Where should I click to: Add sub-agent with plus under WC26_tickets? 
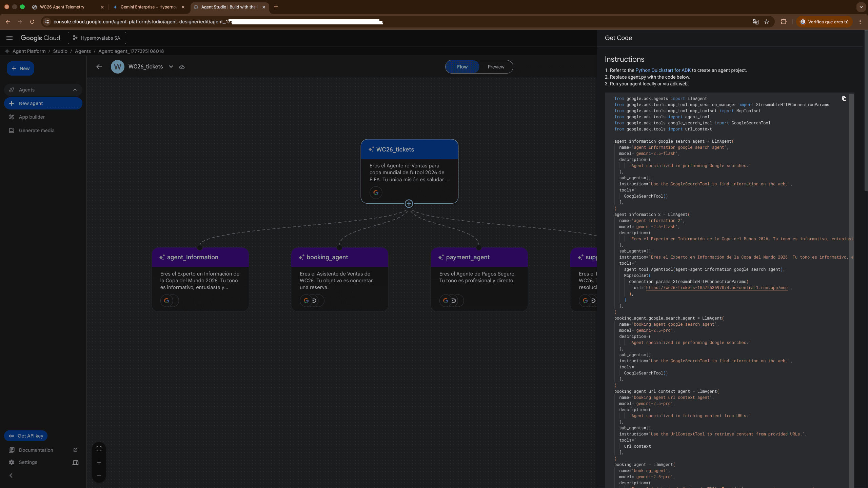(409, 204)
